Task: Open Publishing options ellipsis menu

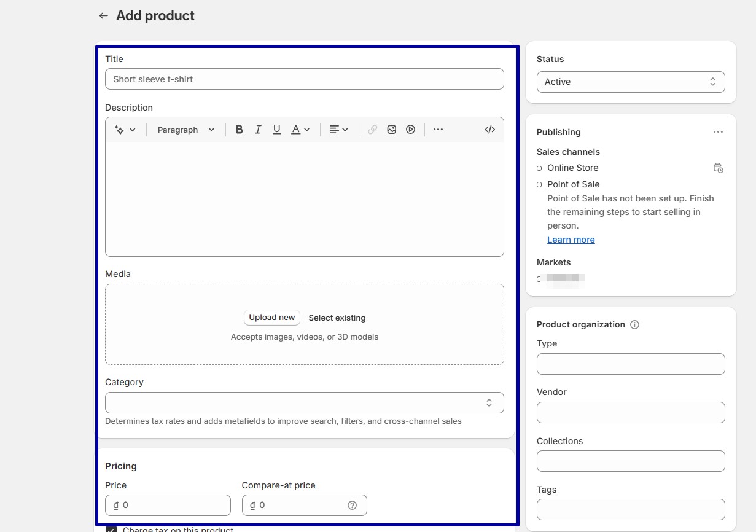Action: (x=718, y=132)
